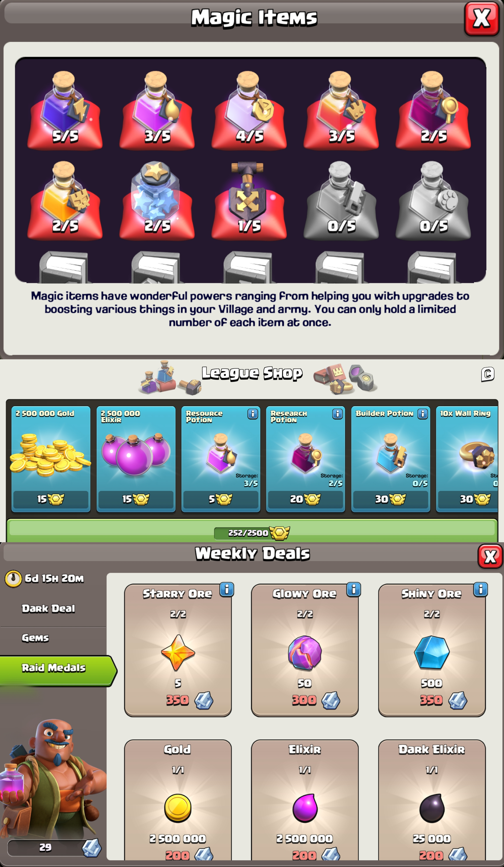The width and height of the screenshot is (504, 867).
Task: Open info for Builder Potion card
Action: click(423, 414)
